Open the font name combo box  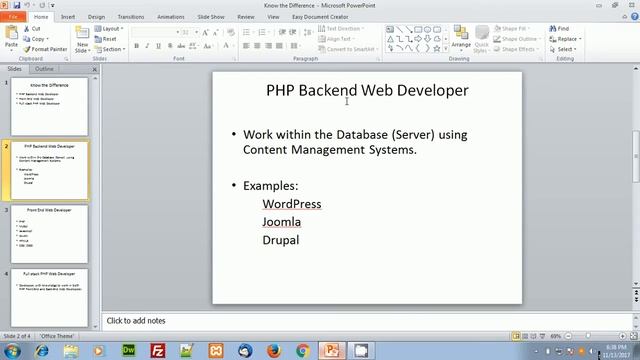(x=156, y=32)
